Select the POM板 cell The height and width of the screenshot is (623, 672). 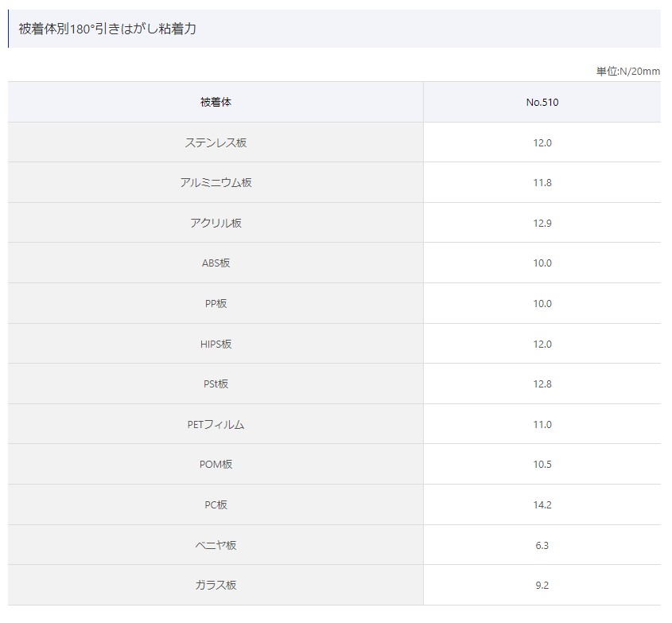pos(216,465)
